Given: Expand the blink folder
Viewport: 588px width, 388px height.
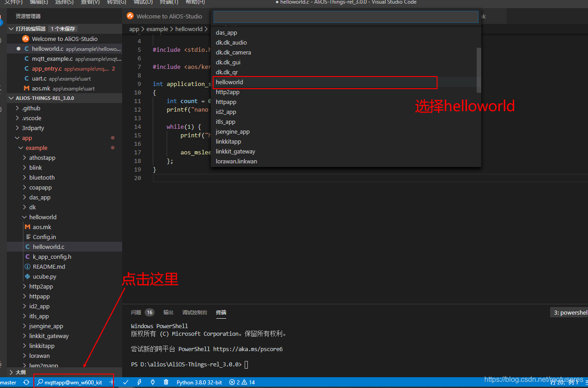Looking at the screenshot, I should pos(64,167).
